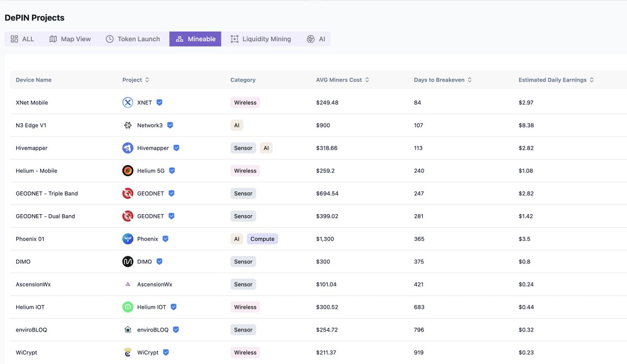This screenshot has width=627, height=364.
Task: Click the Category column header
Action: [243, 80]
